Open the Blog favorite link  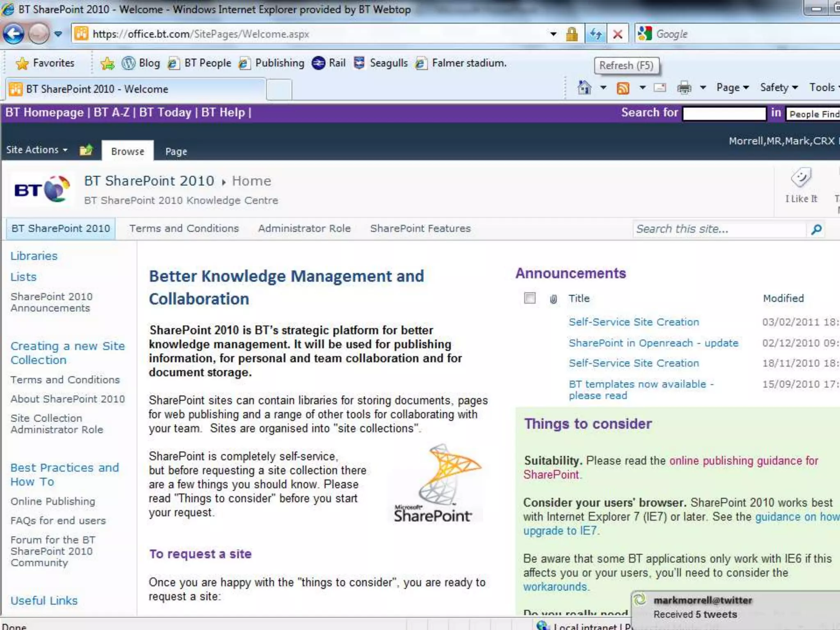click(141, 63)
